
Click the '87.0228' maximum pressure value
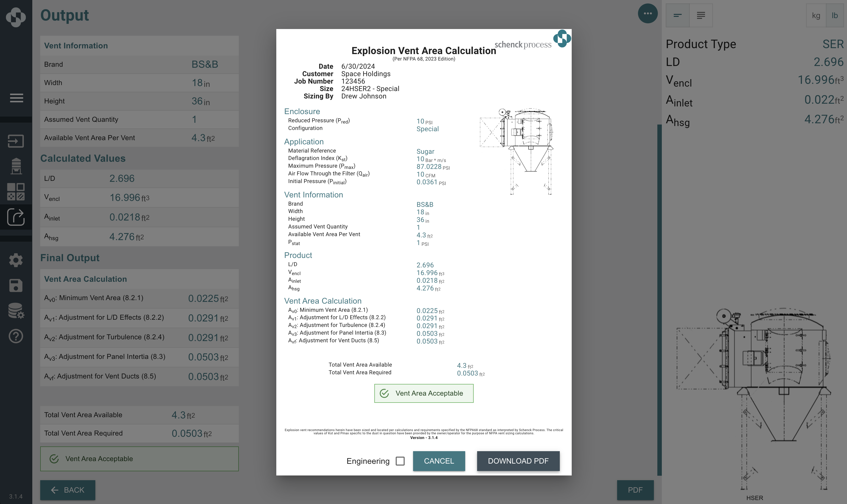pos(429,166)
